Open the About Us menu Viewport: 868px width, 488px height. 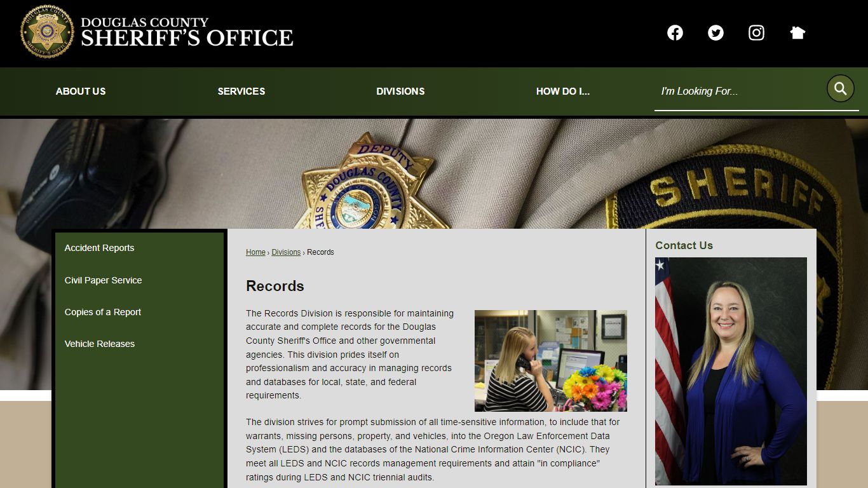pyautogui.click(x=81, y=91)
